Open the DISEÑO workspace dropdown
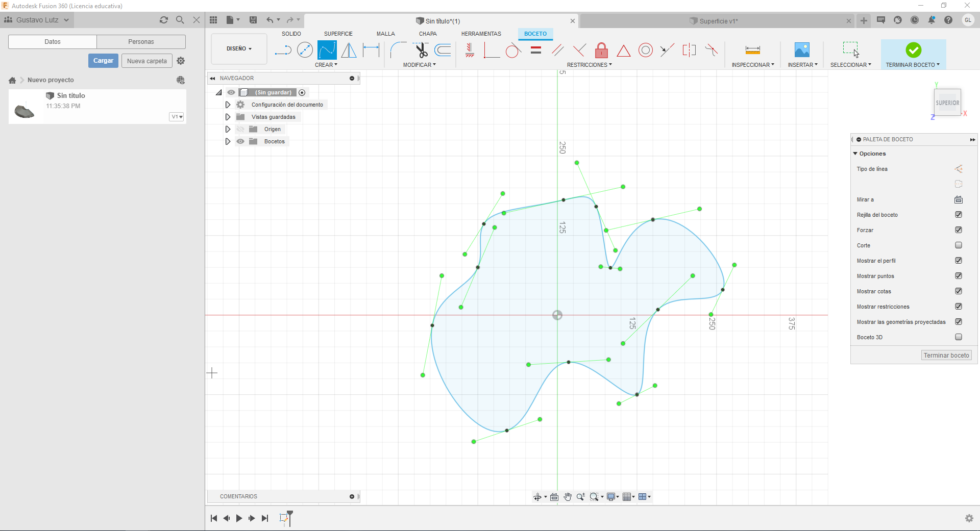The image size is (980, 531). click(x=239, y=48)
